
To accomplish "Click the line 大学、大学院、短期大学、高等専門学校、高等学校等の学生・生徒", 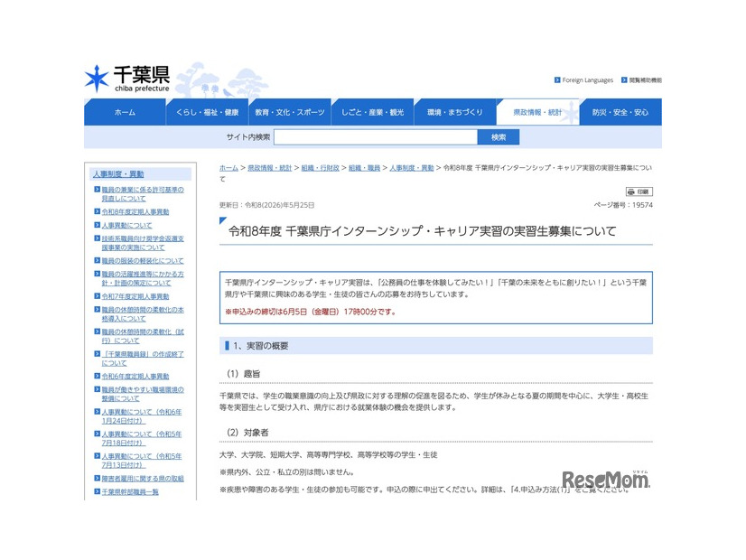I will (x=328, y=455).
